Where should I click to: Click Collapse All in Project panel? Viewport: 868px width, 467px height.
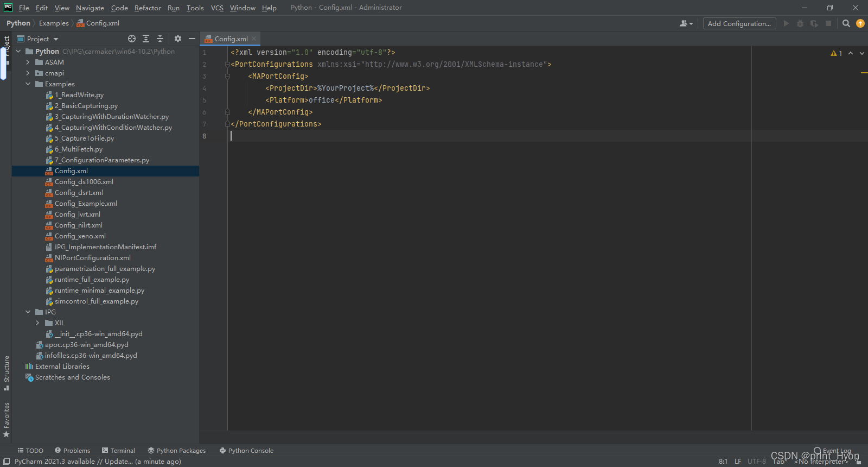[x=160, y=39]
